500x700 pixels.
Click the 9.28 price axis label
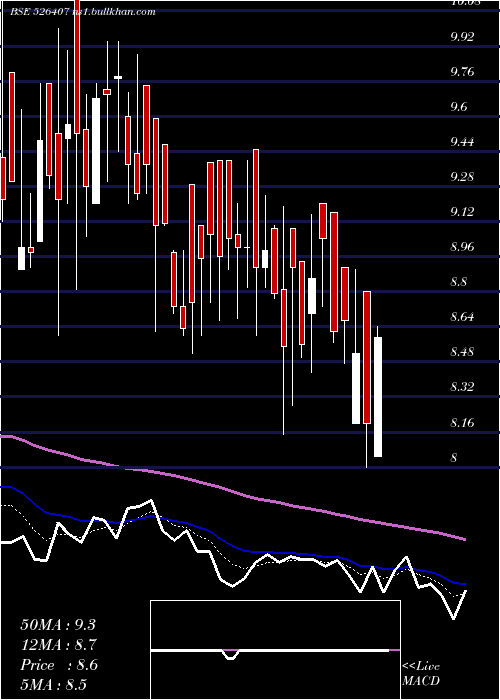(463, 177)
